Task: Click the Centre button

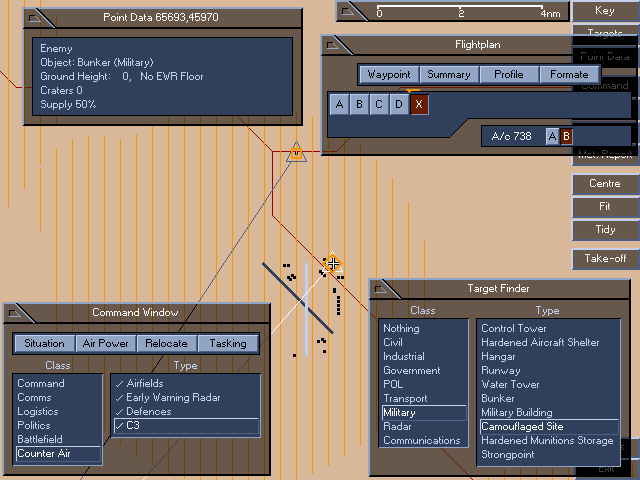Action: [605, 184]
